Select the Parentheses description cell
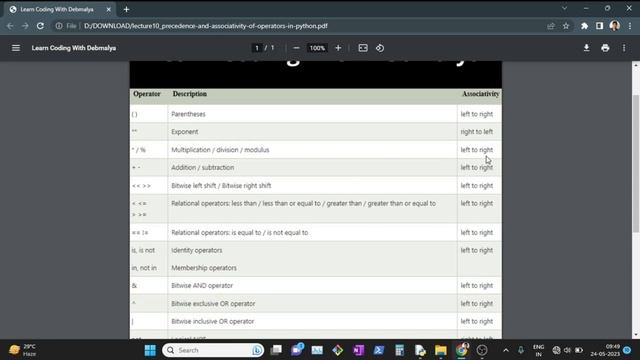The height and width of the screenshot is (360, 640). tap(188, 114)
